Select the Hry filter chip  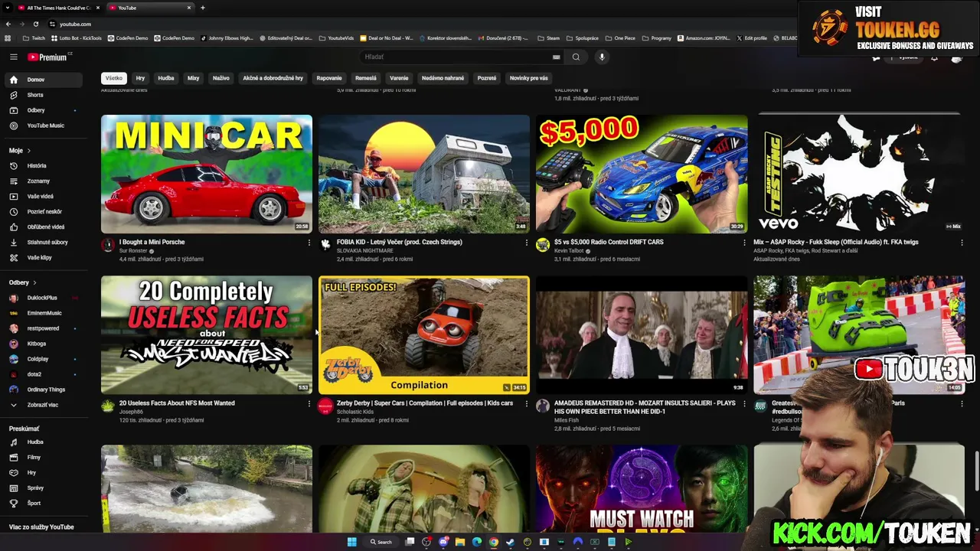tap(140, 78)
